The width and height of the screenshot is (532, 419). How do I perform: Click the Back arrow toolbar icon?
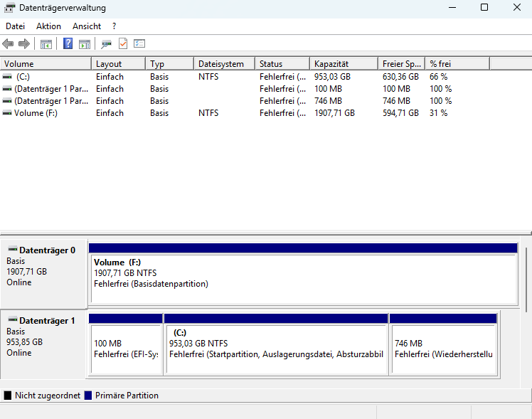[8, 44]
